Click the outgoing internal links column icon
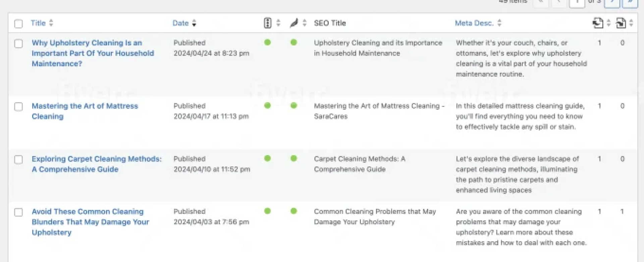Image resolution: width=644 pixels, height=262 pixels. coord(597,23)
